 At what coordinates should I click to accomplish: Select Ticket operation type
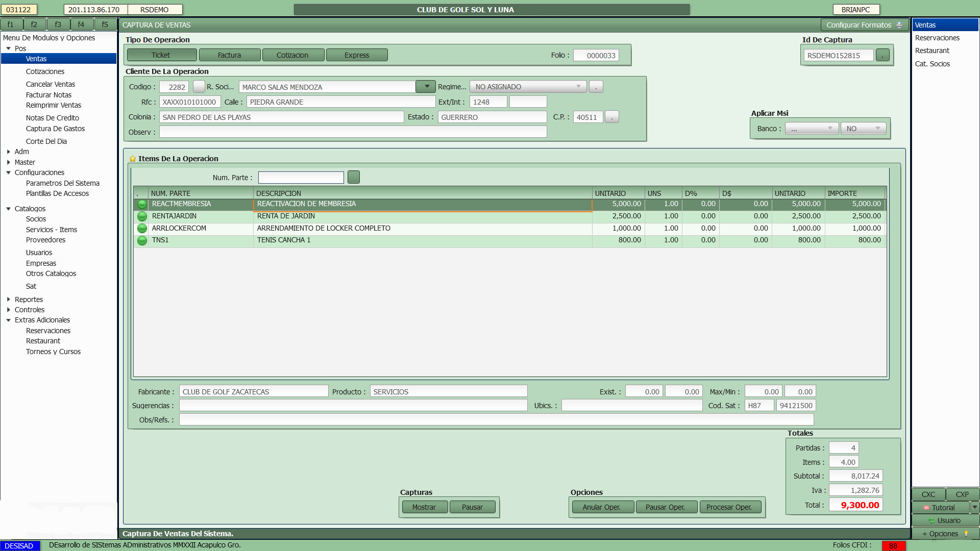pyautogui.click(x=161, y=55)
